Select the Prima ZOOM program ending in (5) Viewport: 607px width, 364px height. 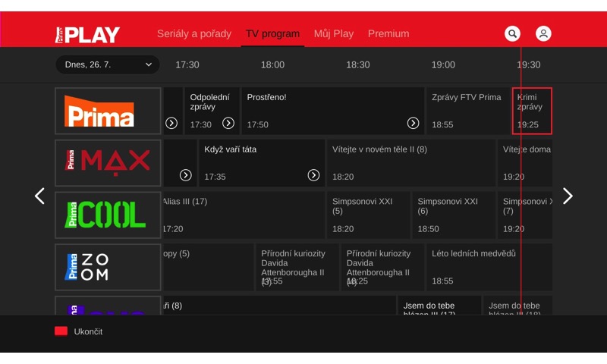[x=208, y=267]
